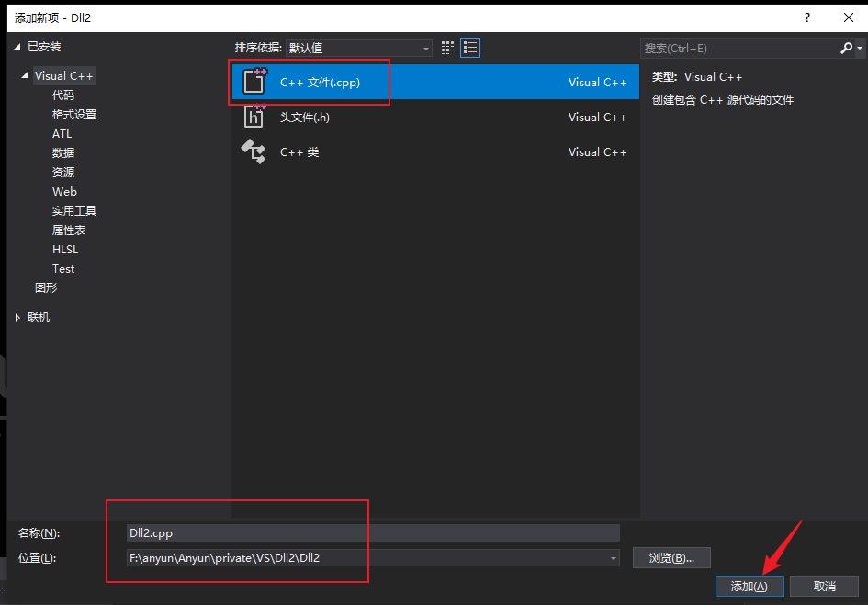Select the C++ 文件(.cpp) file icon
The width and height of the screenshot is (868, 605).
coord(254,82)
